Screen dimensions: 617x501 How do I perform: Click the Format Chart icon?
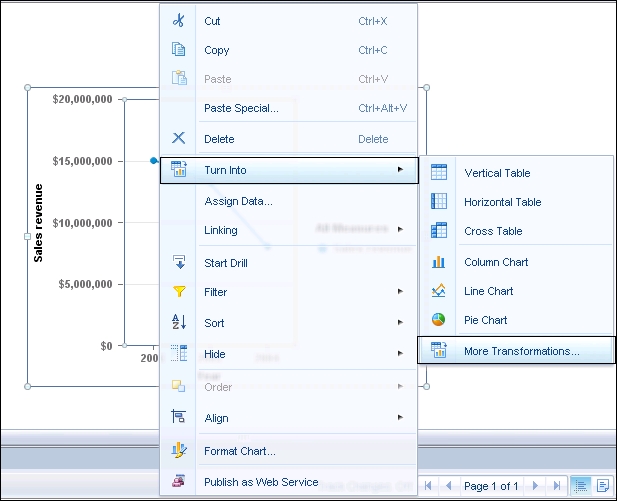179,451
